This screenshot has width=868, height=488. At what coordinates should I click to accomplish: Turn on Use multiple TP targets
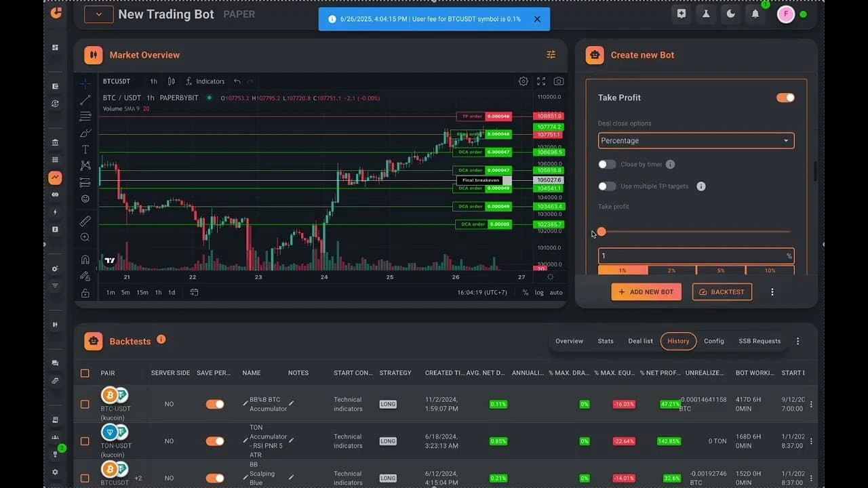607,186
